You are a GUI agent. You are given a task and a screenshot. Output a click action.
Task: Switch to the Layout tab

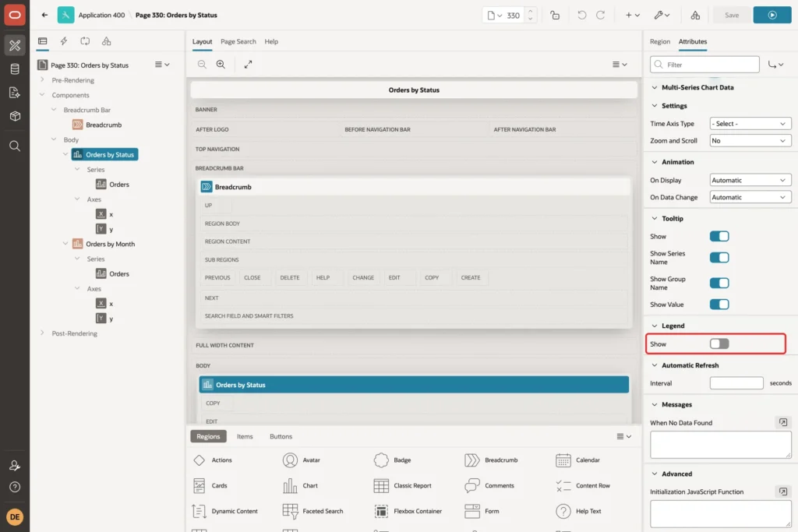tap(202, 42)
